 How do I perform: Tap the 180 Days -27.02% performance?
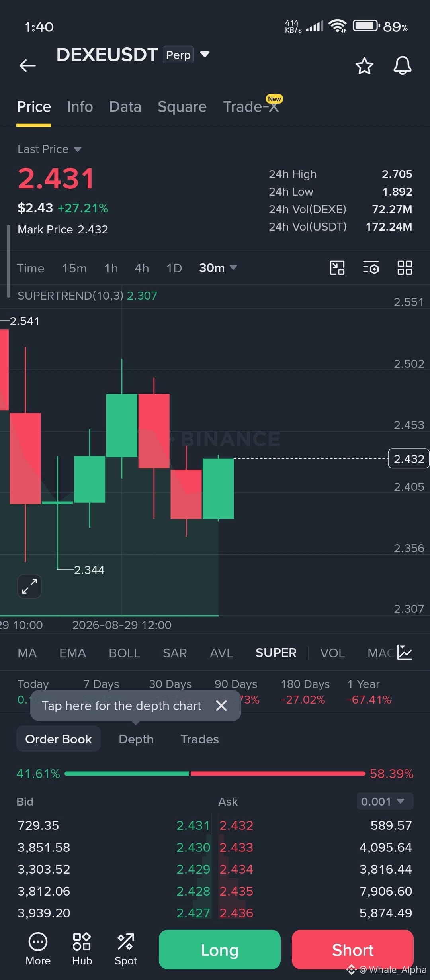pos(305,692)
